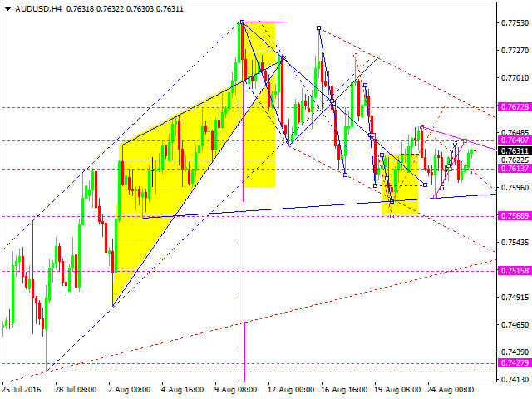Click the 0.74130 price scale value

click(515, 380)
